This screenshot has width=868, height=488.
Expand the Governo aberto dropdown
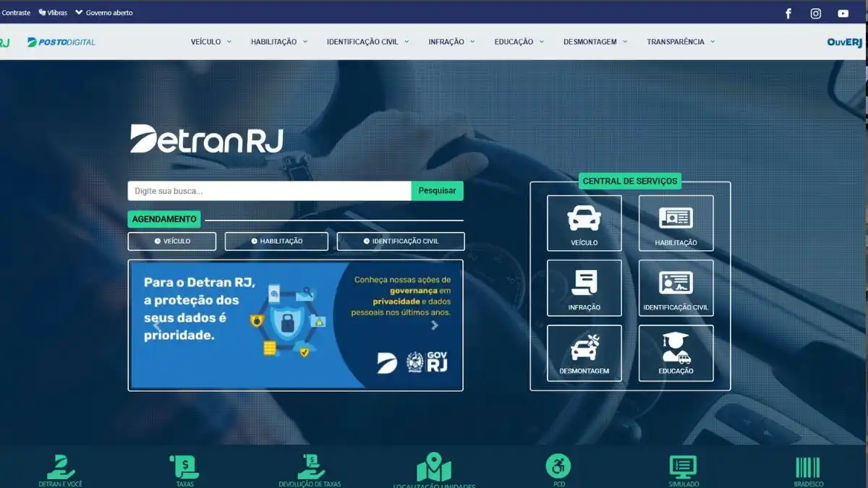pyautogui.click(x=104, y=13)
